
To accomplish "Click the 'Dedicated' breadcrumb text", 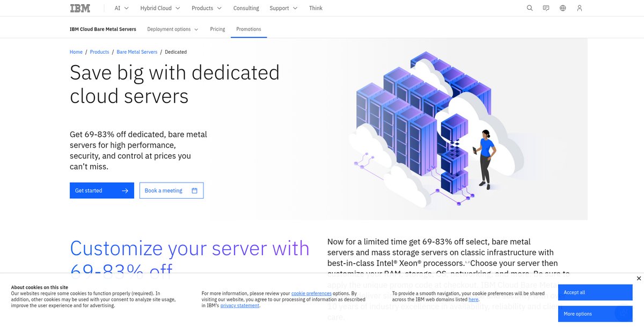I will click(x=175, y=52).
